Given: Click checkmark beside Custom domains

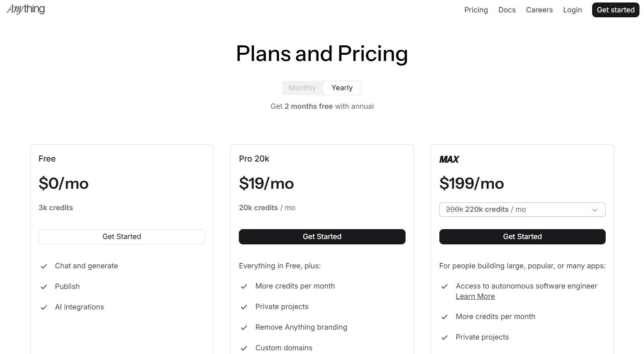Looking at the screenshot, I should [x=244, y=348].
